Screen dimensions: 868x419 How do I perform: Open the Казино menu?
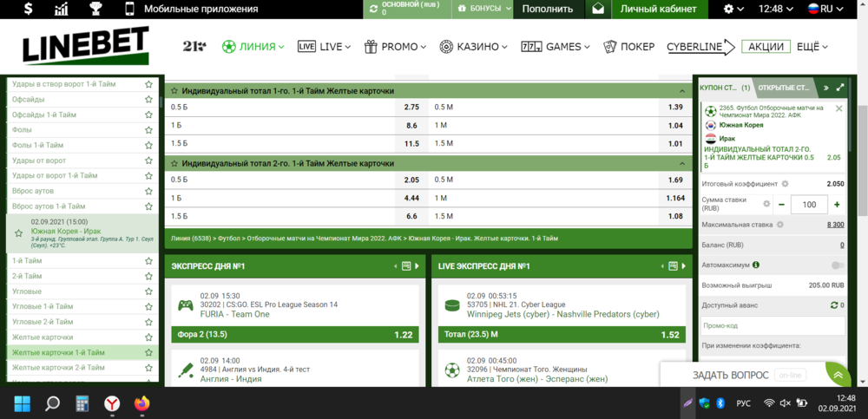tap(473, 47)
